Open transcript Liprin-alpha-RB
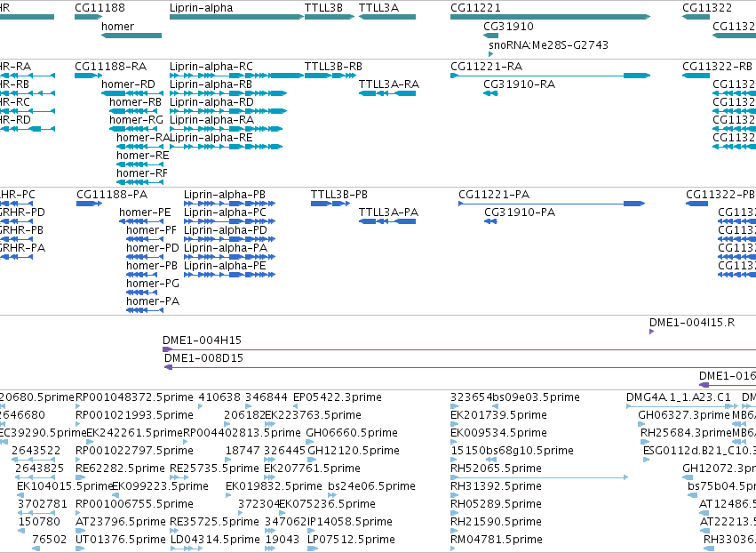The width and height of the screenshot is (756, 553). [x=228, y=93]
